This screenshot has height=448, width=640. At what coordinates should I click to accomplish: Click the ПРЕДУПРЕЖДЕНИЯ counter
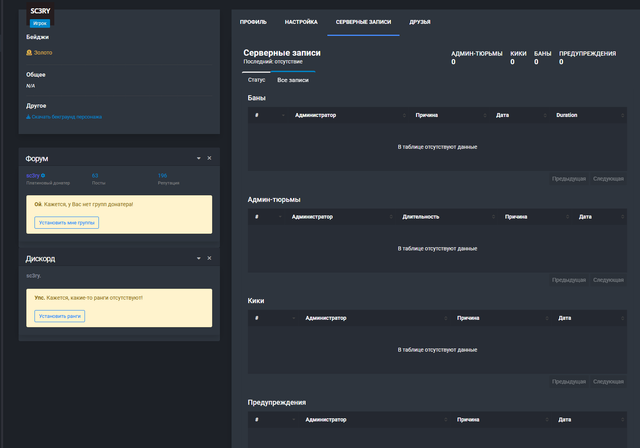587,58
